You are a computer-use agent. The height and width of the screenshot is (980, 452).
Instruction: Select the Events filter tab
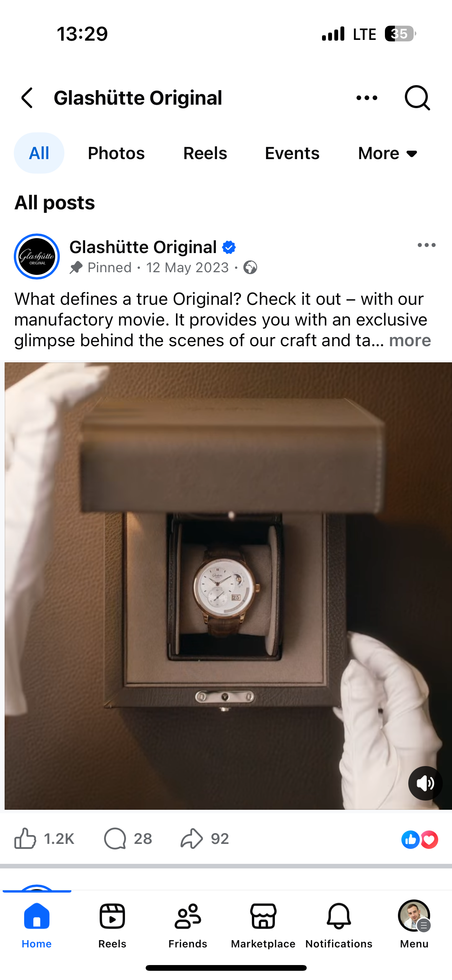coord(292,153)
